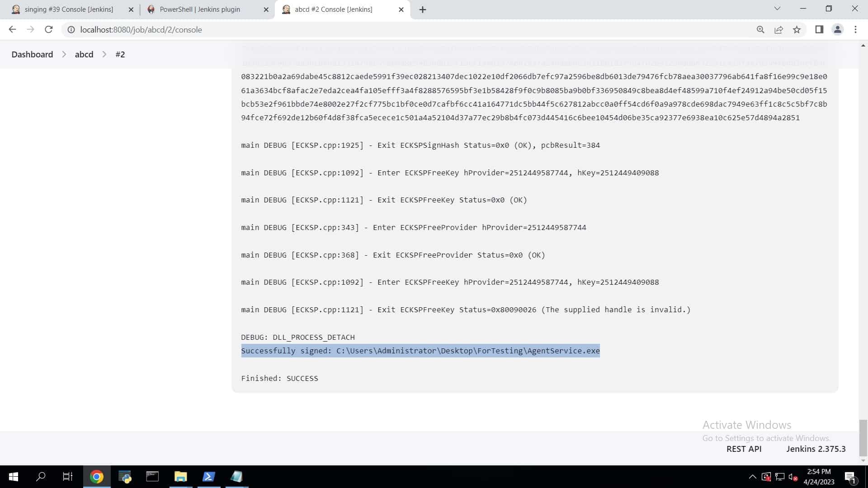Viewport: 868px width, 488px height.
Task: View site information icon beside URL
Action: coord(71,29)
